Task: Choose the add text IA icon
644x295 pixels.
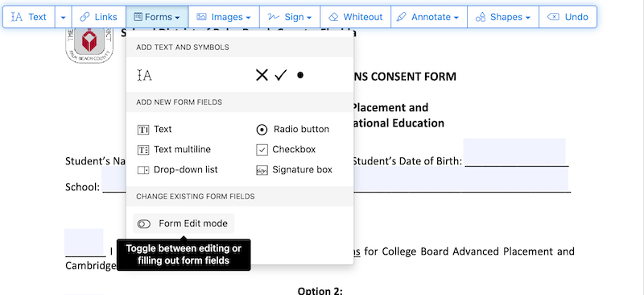Action: tap(144, 75)
